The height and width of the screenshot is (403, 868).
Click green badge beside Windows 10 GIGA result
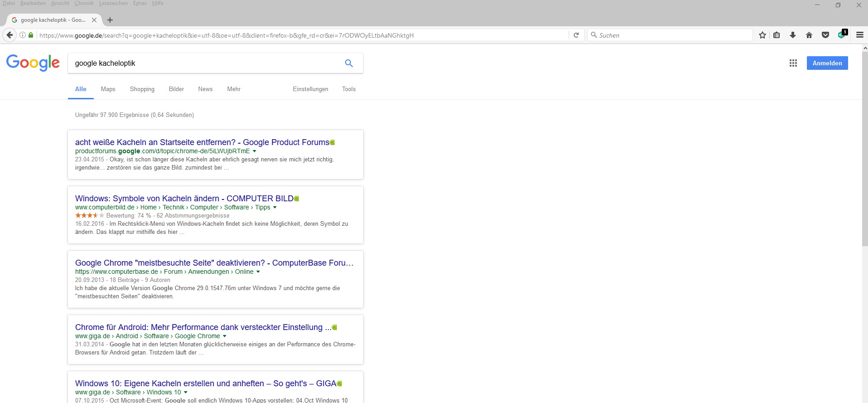click(340, 384)
